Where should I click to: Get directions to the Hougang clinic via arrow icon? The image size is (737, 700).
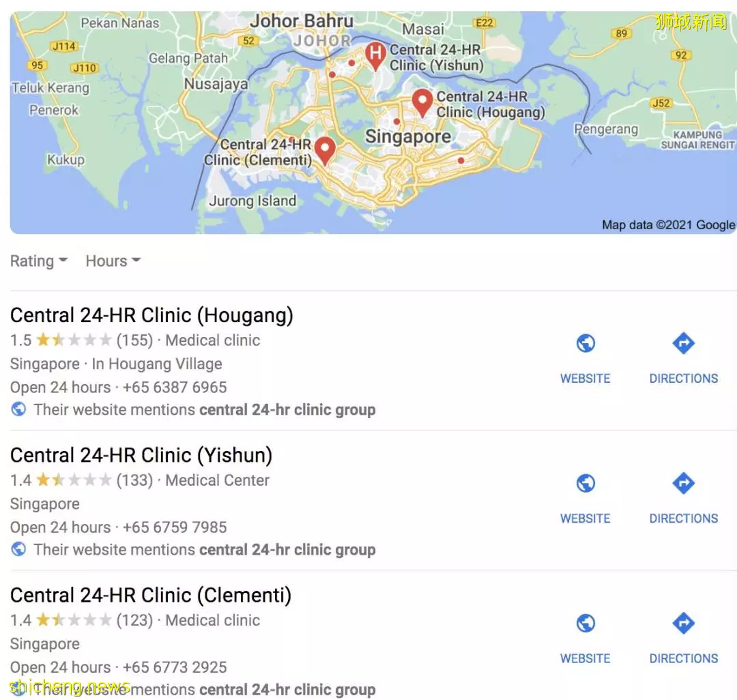683,343
